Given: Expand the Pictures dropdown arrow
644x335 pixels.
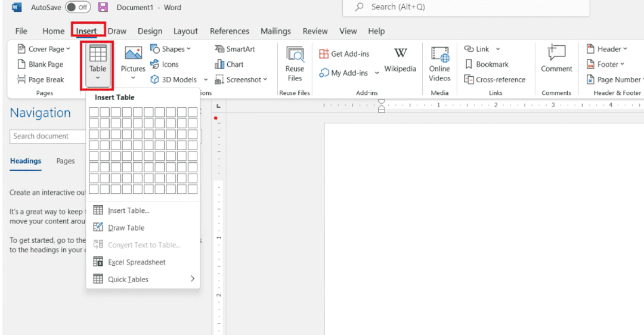Looking at the screenshot, I should pos(133,77).
